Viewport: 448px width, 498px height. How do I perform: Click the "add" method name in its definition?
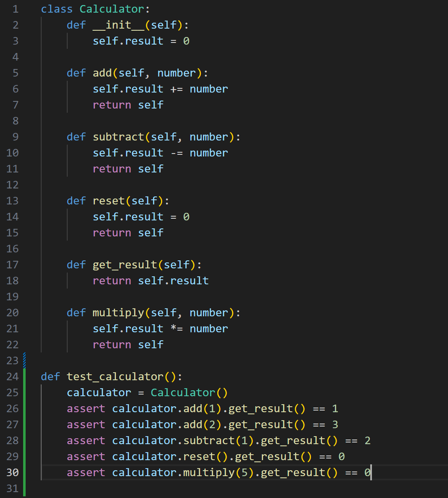(102, 73)
